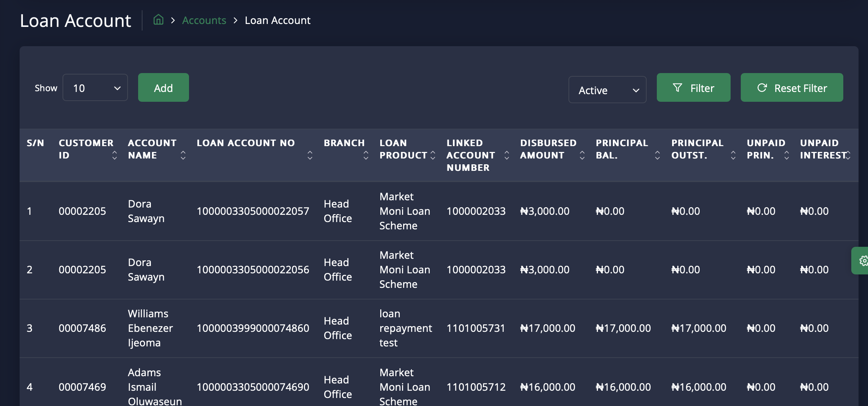Screen dimensions: 868x406
Task: Sort by Principal Outst. column arrows
Action: [x=733, y=155]
